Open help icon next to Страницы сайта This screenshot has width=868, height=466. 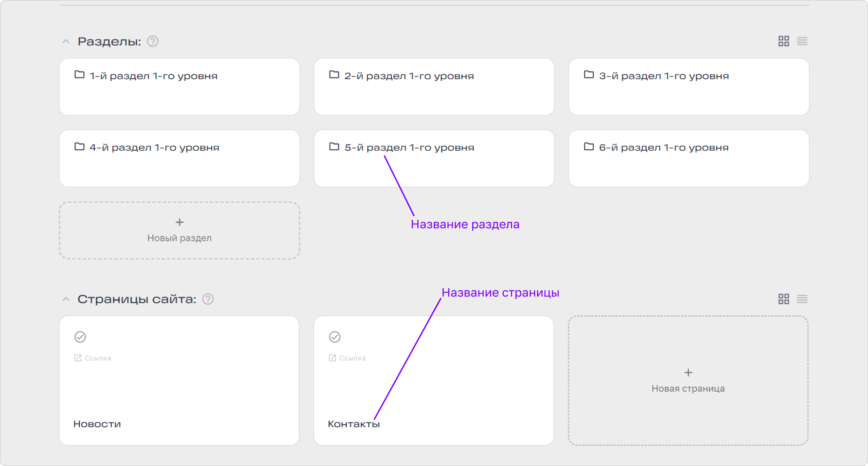pyautogui.click(x=208, y=299)
